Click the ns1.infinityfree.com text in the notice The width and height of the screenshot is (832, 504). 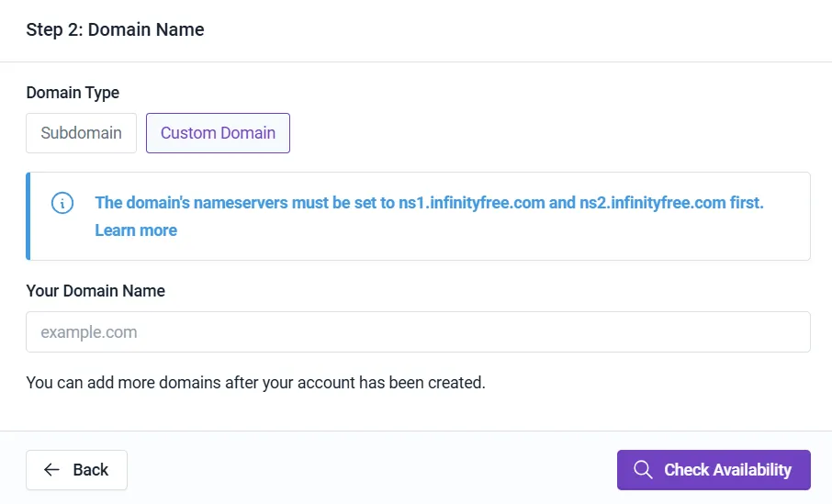(x=471, y=203)
